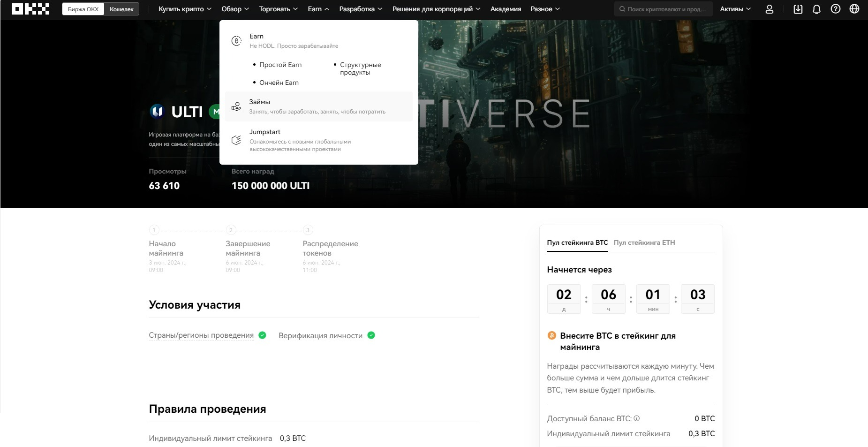The height and width of the screenshot is (447, 868).
Task: Expand the Разное dropdown
Action: click(545, 9)
